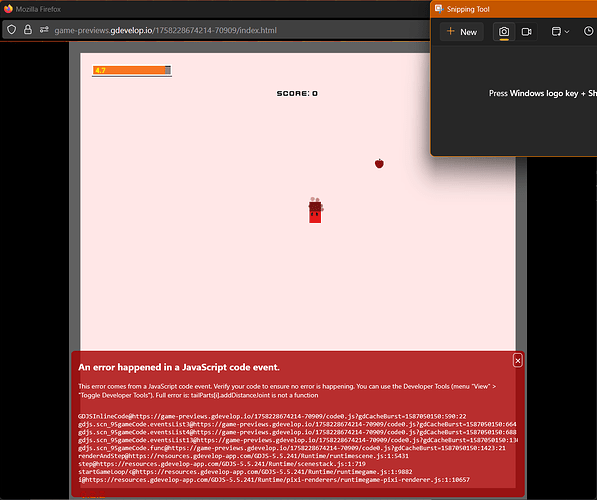597x500 pixels.
Task: Click the Snipping Tool window title
Action: (468, 9)
